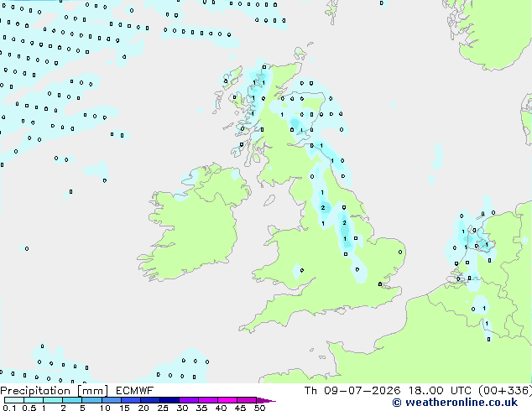Image resolution: width=532 pixels, height=411 pixels.
Task: Click the legend label '0.1'
Action: pyautogui.click(x=9, y=408)
